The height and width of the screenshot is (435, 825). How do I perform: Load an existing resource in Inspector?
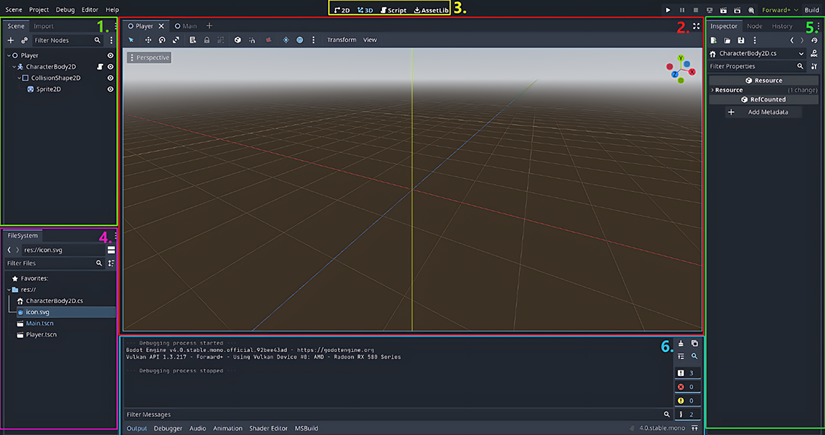pos(727,41)
